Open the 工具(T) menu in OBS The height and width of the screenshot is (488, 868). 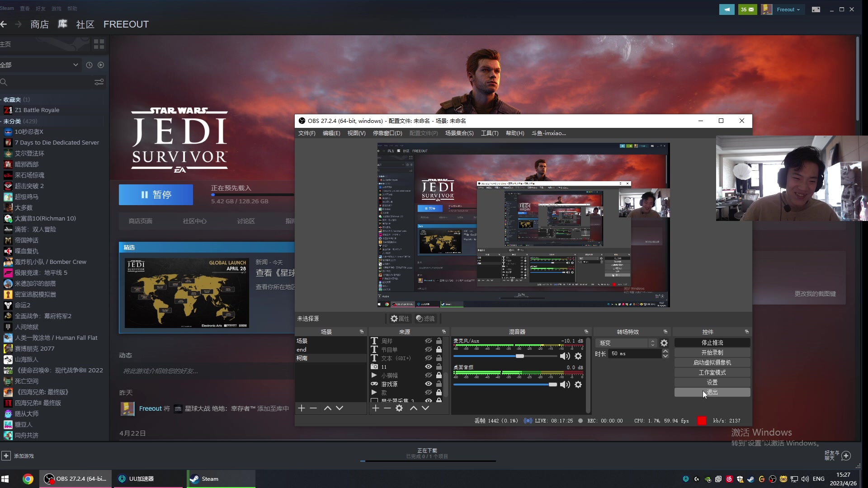(x=489, y=133)
